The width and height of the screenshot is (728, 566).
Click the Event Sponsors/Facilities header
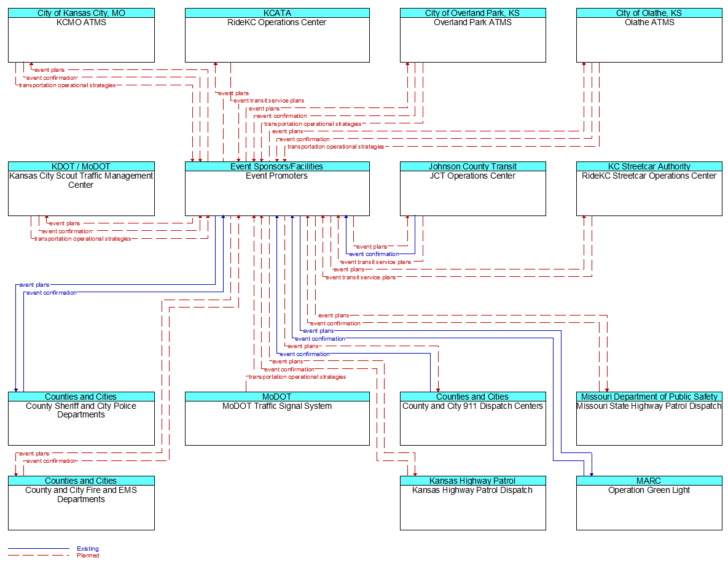277,166
